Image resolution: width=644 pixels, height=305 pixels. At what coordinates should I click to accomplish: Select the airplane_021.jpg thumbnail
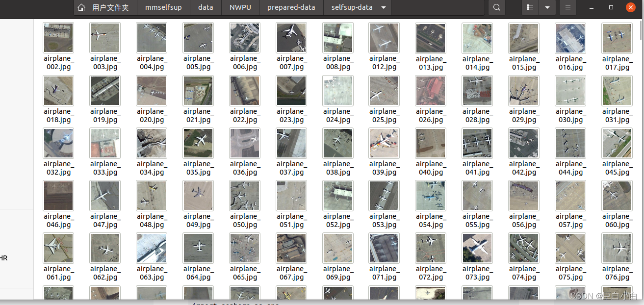coord(198,90)
